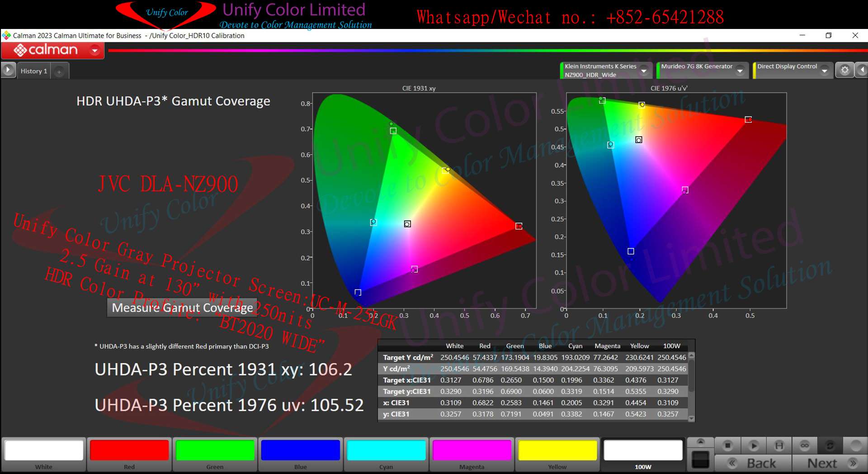868x474 pixels.
Task: Click the CIE 1931 xy chart
Action: [x=424, y=200]
